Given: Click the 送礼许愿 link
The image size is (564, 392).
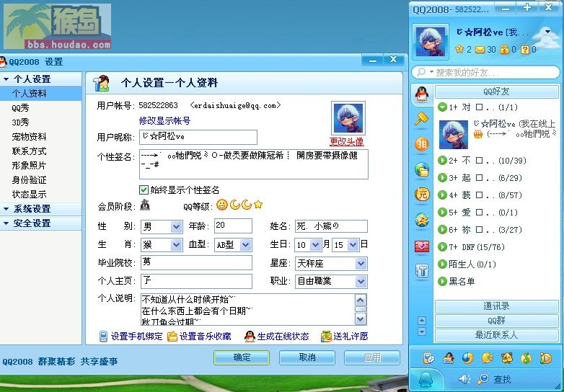Looking at the screenshot, I should coord(351,337).
